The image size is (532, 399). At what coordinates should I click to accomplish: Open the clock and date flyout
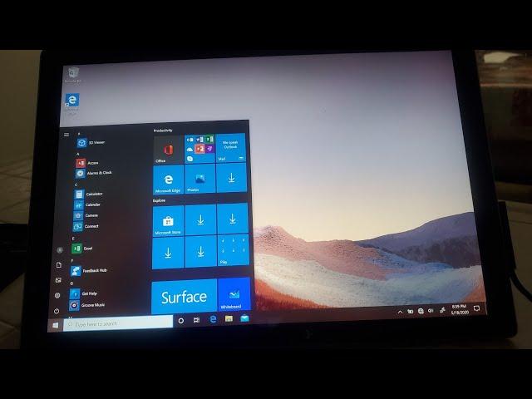(460, 309)
